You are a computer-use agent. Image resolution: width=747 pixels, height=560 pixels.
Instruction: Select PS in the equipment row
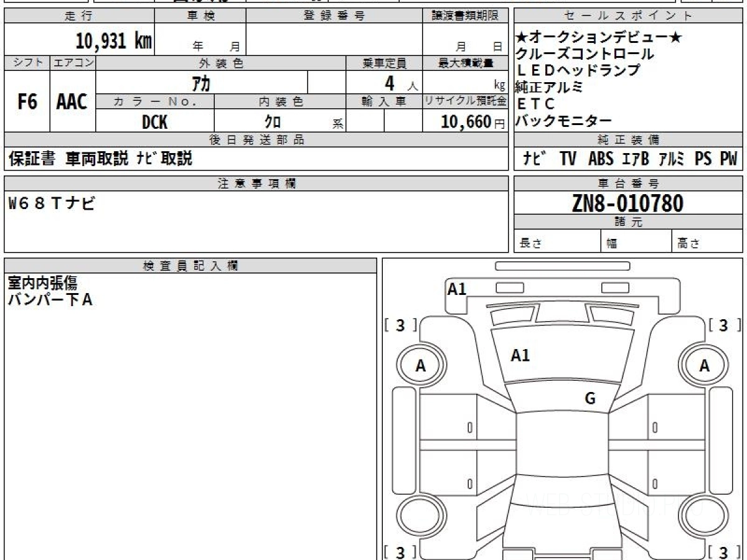click(703, 159)
